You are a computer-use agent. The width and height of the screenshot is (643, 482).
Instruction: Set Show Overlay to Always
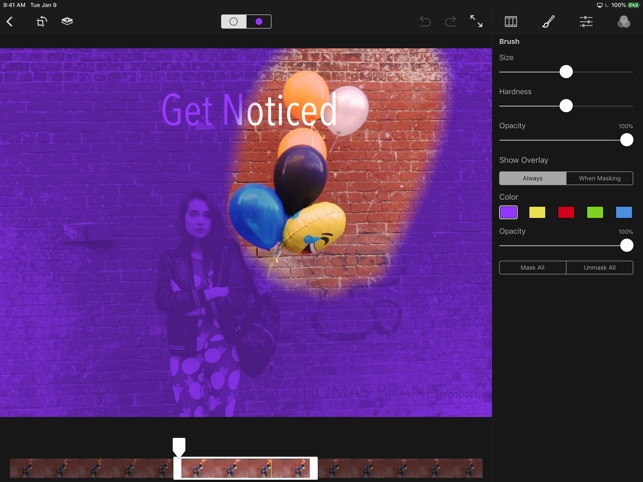[x=532, y=178]
